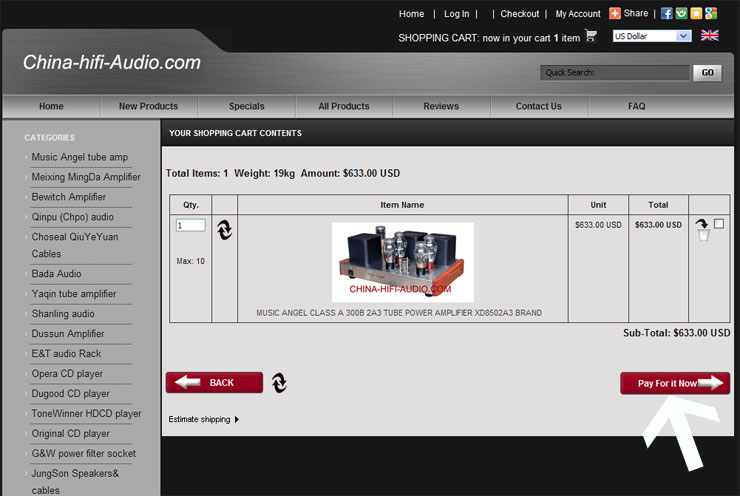Open Original CD player category
Image resolution: width=740 pixels, height=496 pixels.
70,433
